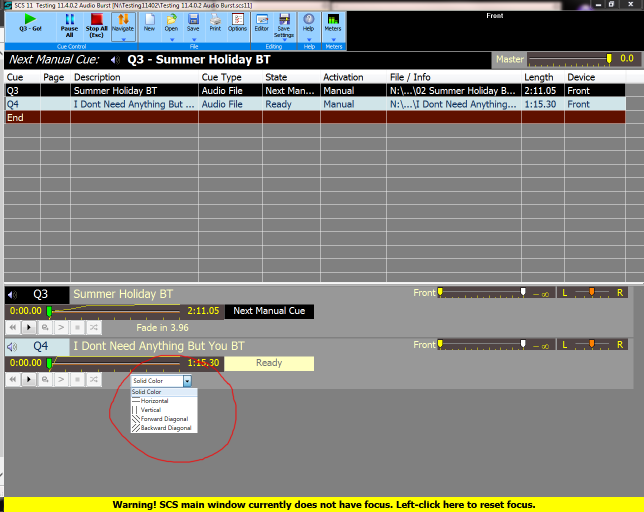This screenshot has height=512, width=644.
Task: Launch the cue Editor
Action: pyautogui.click(x=262, y=22)
